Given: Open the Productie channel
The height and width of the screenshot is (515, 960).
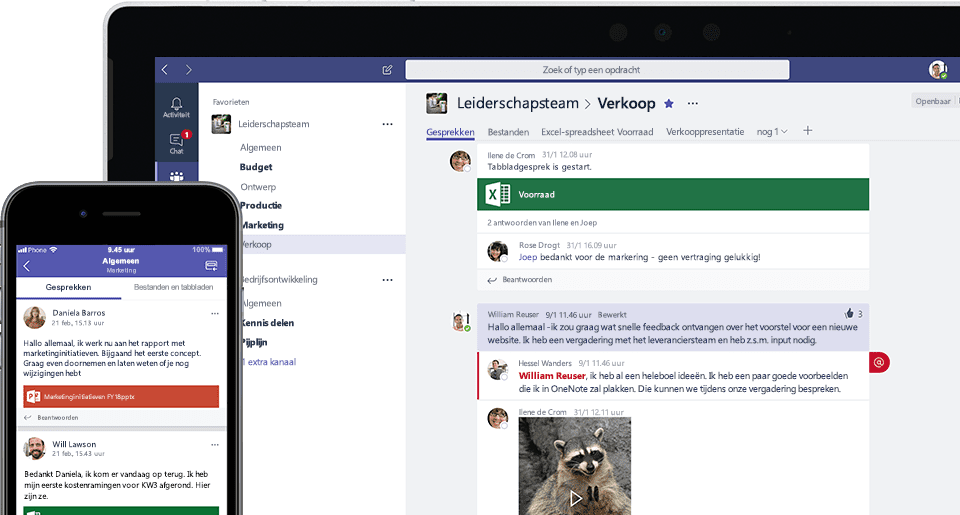Looking at the screenshot, I should [261, 206].
